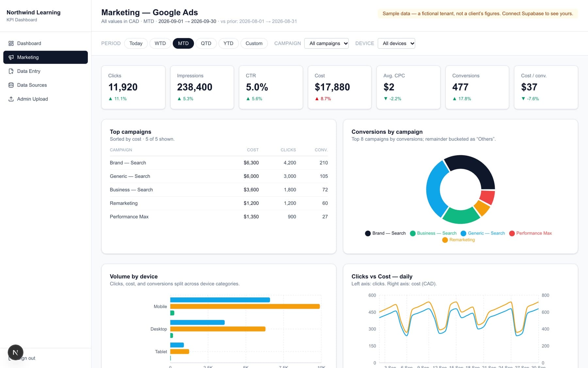
Task: Click the blue Mobile clicks bar
Action: click(220, 300)
